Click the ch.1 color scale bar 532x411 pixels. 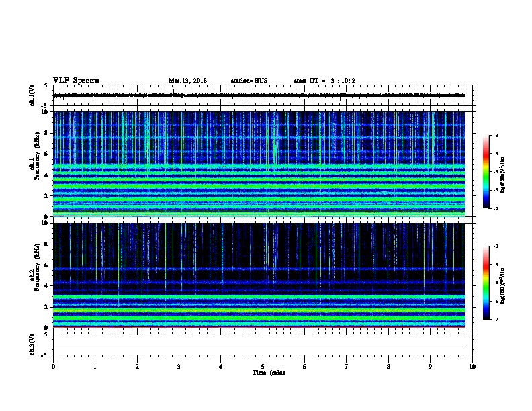click(x=486, y=172)
